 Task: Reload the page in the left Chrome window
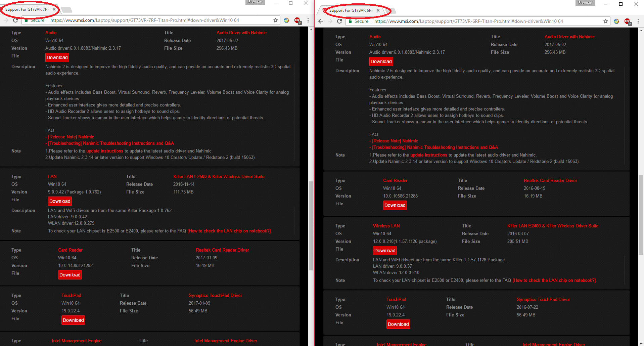point(15,20)
